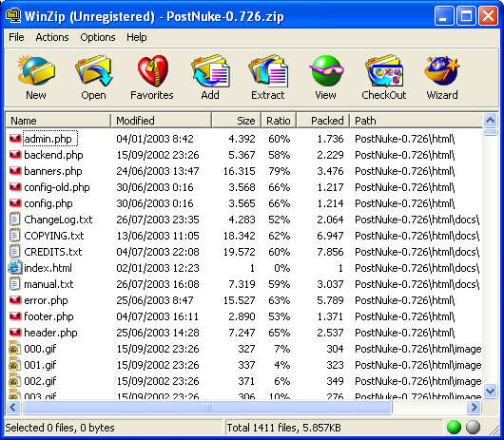Screen dimensions: 504x440
Task: Click the manual.txt notepad icon
Action: coord(14,284)
